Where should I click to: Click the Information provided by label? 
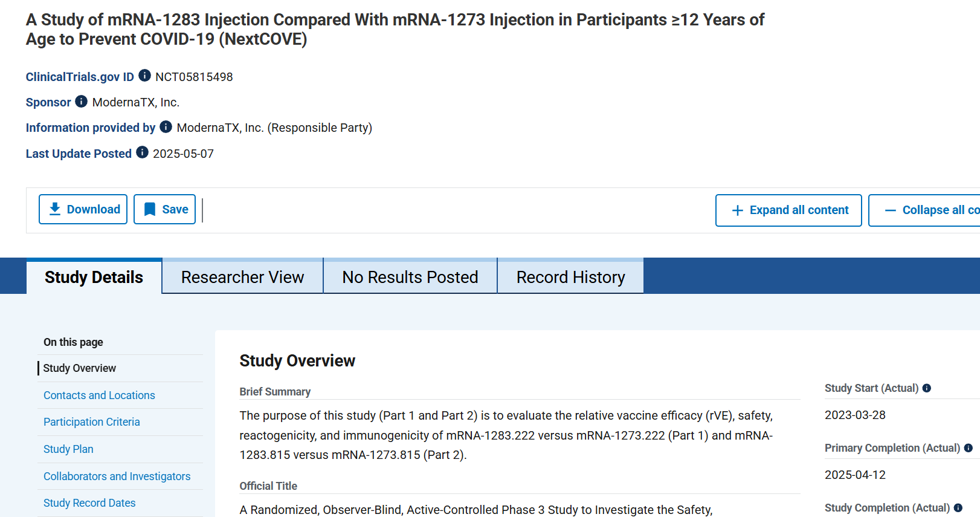pyautogui.click(x=91, y=128)
